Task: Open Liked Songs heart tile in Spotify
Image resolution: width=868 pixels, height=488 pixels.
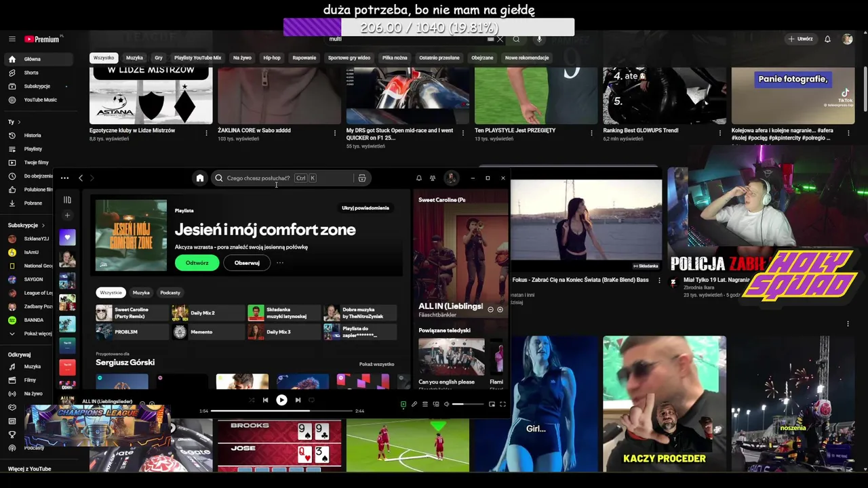Action: (67, 237)
